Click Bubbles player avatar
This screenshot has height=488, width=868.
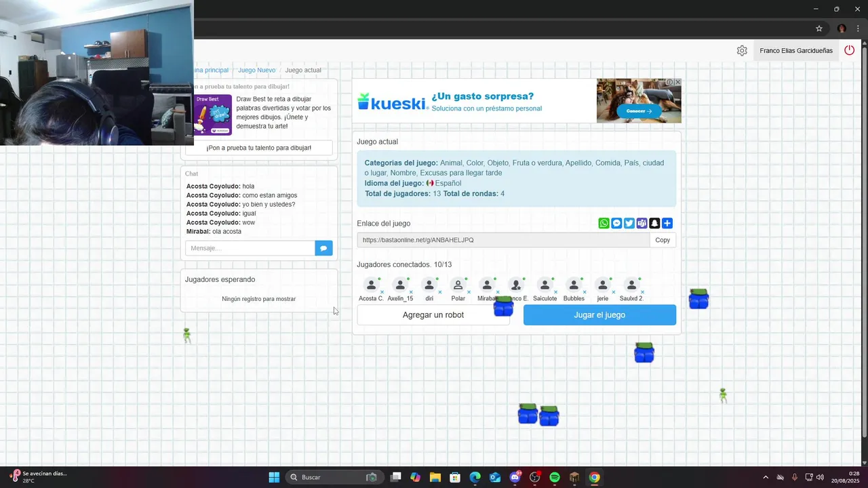point(574,285)
